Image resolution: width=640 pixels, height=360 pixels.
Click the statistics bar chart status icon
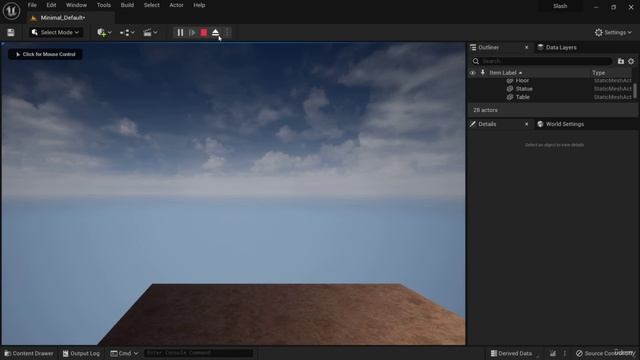pos(553,353)
